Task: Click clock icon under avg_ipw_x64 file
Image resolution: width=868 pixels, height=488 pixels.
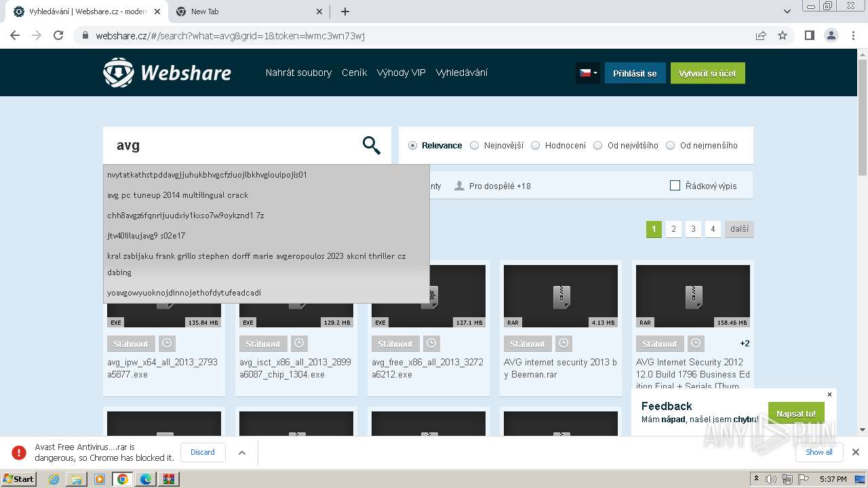Action: [167, 344]
